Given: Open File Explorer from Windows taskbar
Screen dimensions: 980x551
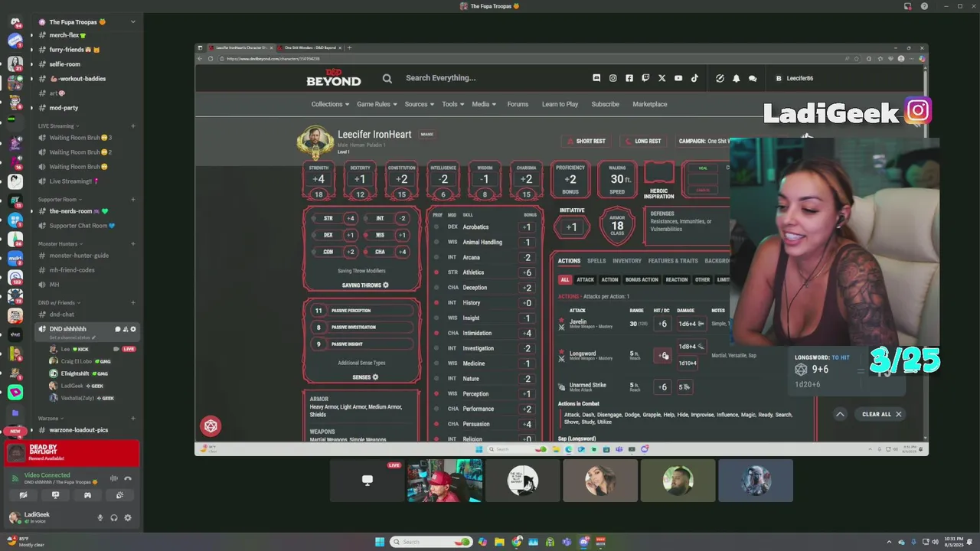Looking at the screenshot, I should pos(499,542).
